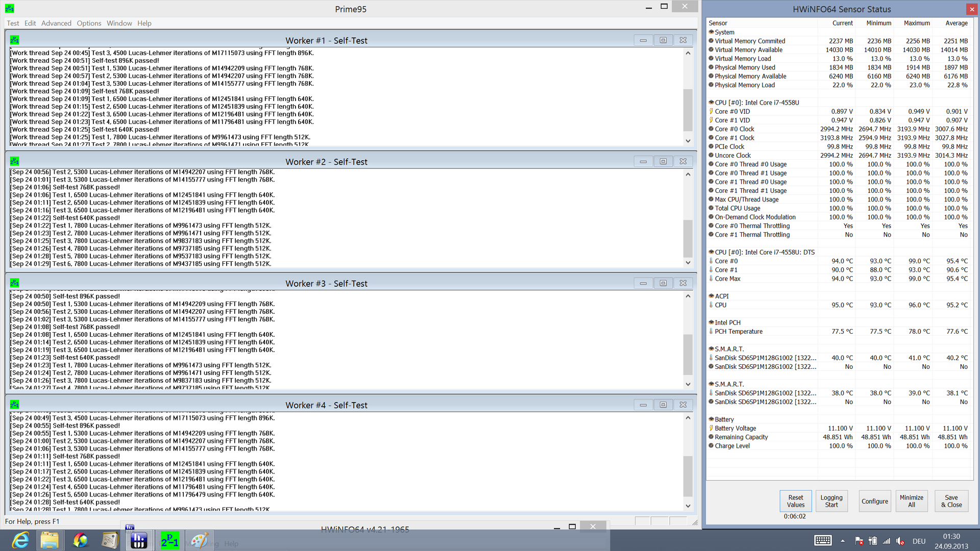Restore Worker #1 window via its restore icon

click(x=663, y=40)
